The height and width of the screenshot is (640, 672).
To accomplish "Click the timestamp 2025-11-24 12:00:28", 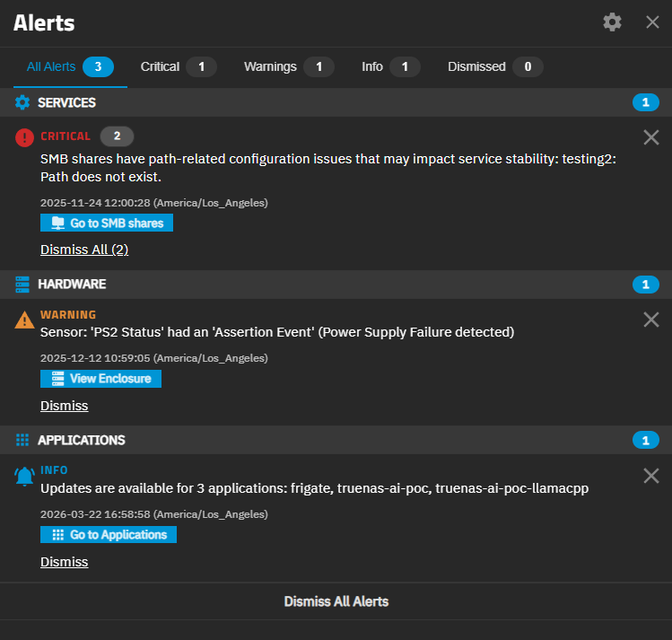I will pyautogui.click(x=153, y=203).
